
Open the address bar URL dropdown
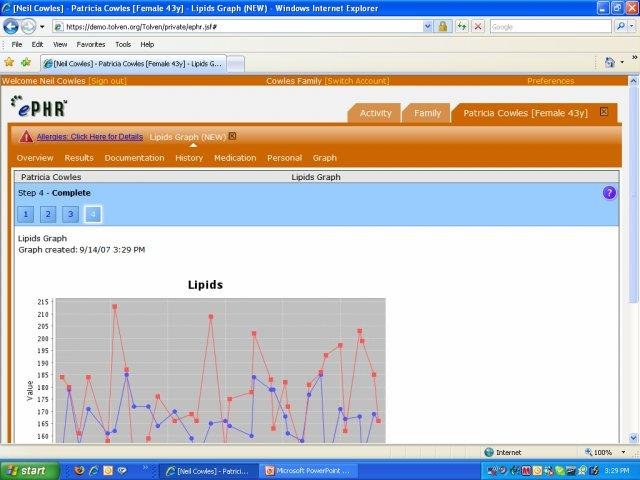click(x=425, y=26)
